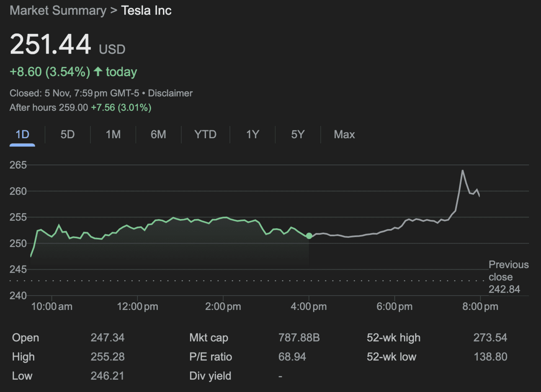Click the Open label in stats
The width and height of the screenshot is (541, 392).
tap(26, 338)
